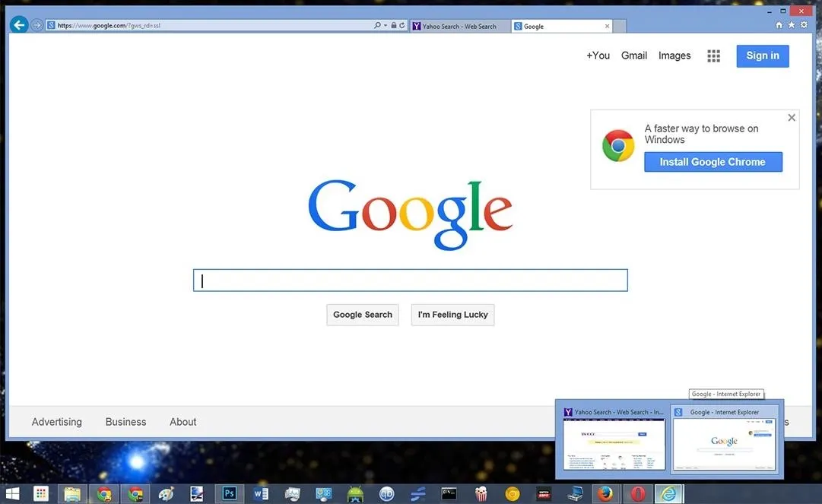Open File Explorer from the taskbar
The image size is (822, 504).
coord(72,493)
